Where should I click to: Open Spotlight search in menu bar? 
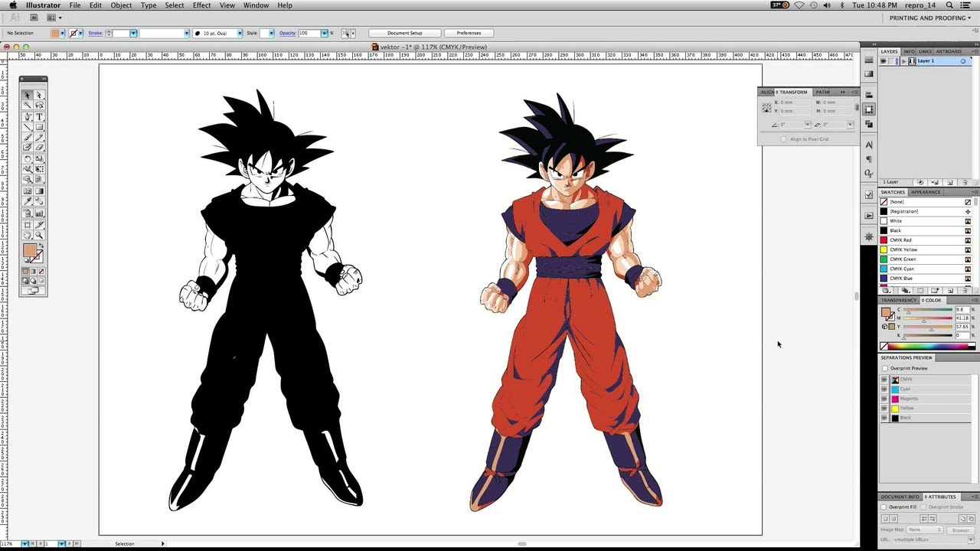(949, 5)
